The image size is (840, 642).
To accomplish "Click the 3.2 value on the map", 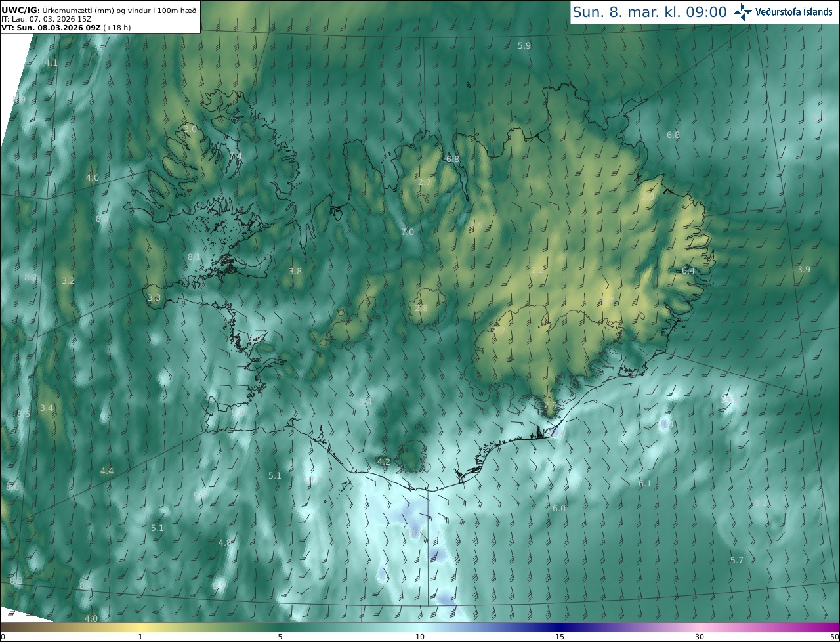I will (68, 280).
